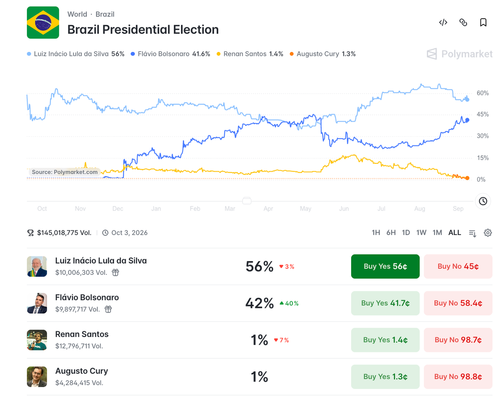
Task: Open chart settings gear icon
Action: tap(488, 233)
